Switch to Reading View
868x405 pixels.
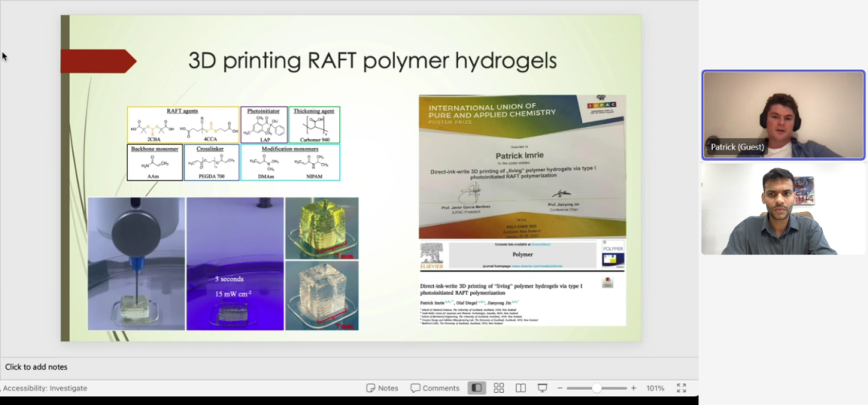(520, 388)
